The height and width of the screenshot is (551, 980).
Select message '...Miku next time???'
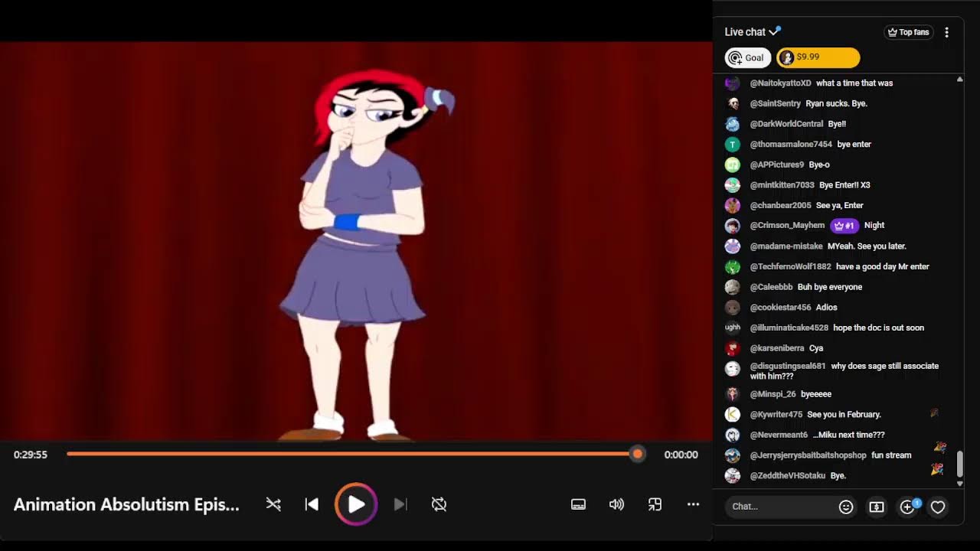849,435
